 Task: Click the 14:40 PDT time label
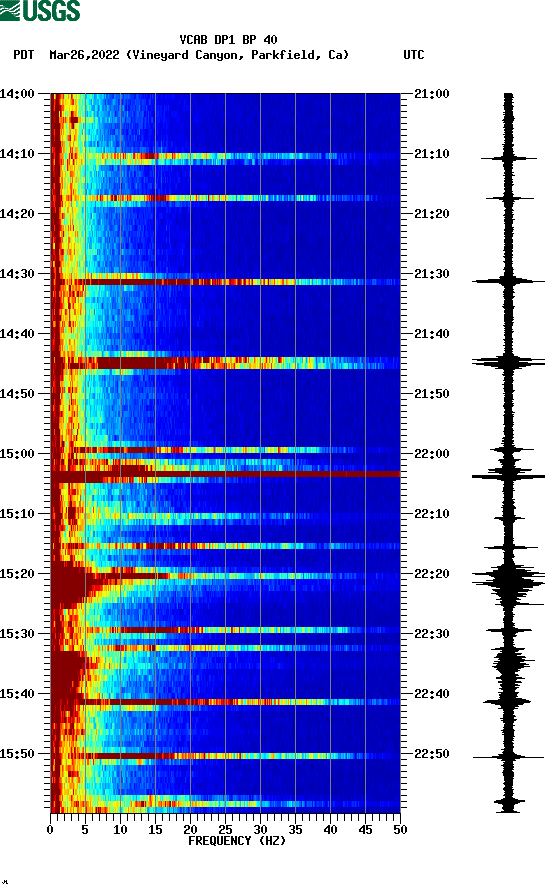(17, 334)
